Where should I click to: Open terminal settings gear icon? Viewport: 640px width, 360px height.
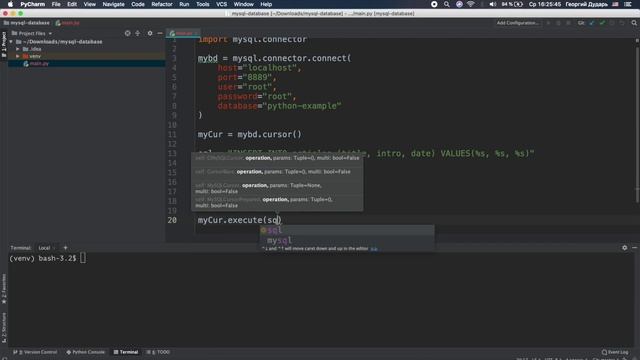(624, 248)
